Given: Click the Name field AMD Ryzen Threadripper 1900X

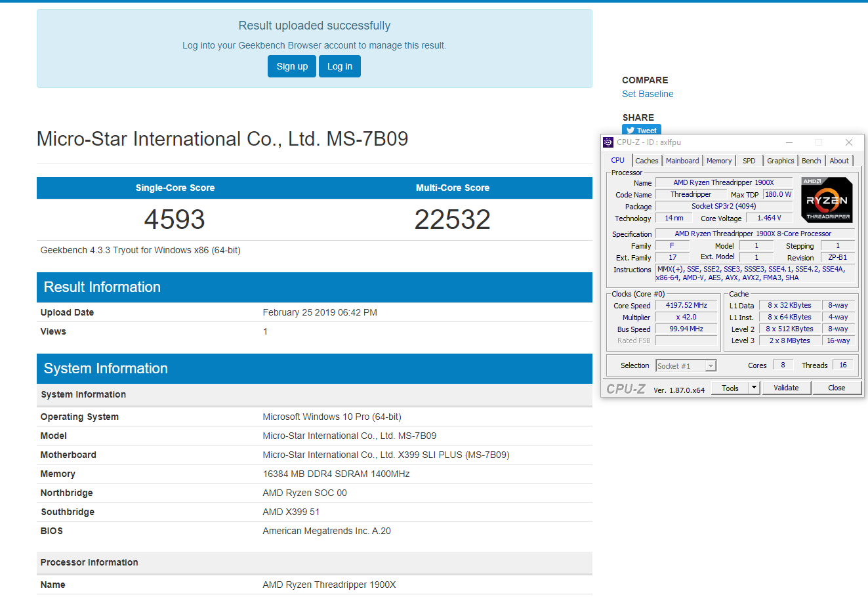Looking at the screenshot, I should click(x=724, y=182).
